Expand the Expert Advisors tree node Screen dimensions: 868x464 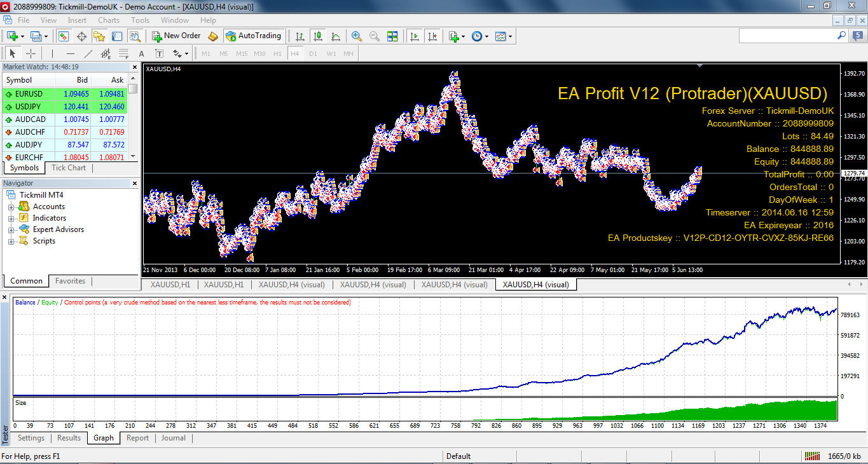[11, 229]
